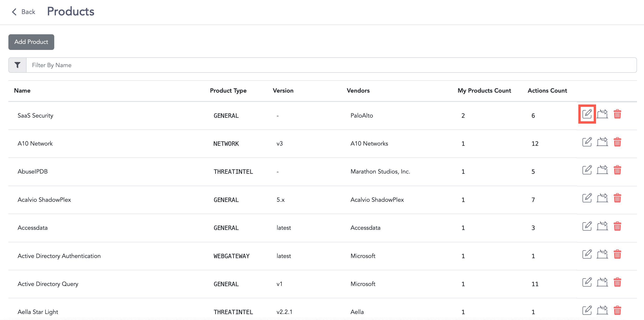Navigate back using the Back arrow
Viewport: 644px width, 320px height.
(14, 12)
